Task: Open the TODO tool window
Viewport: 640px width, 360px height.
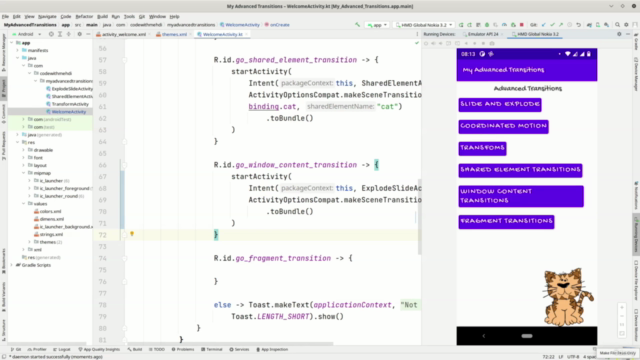Action: [157, 349]
